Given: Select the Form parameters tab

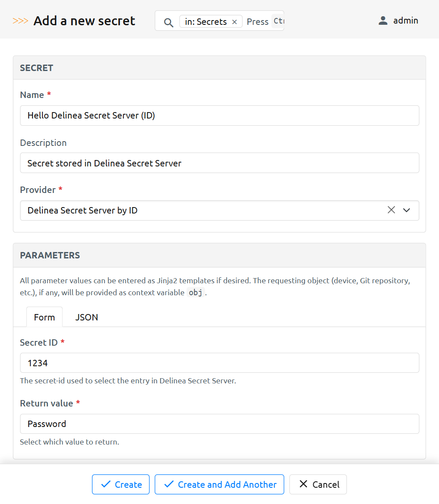Looking at the screenshot, I should (x=45, y=317).
